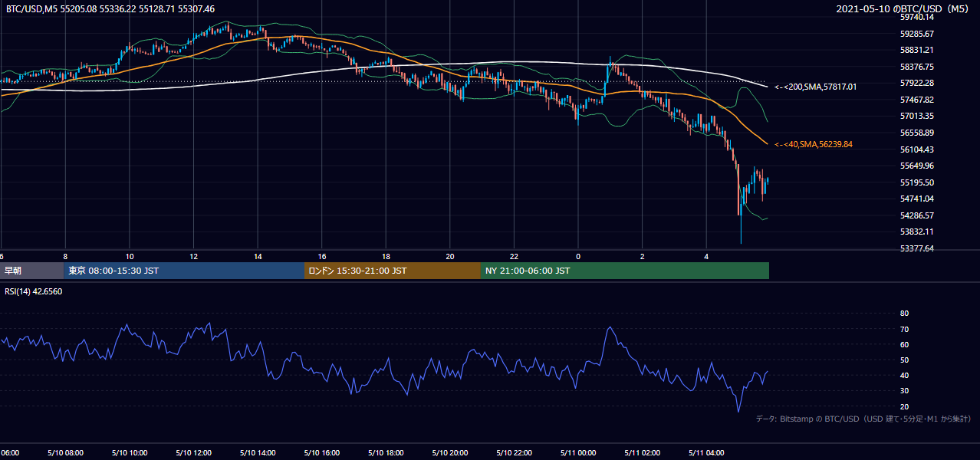Click RSI axis level 20

(904, 406)
